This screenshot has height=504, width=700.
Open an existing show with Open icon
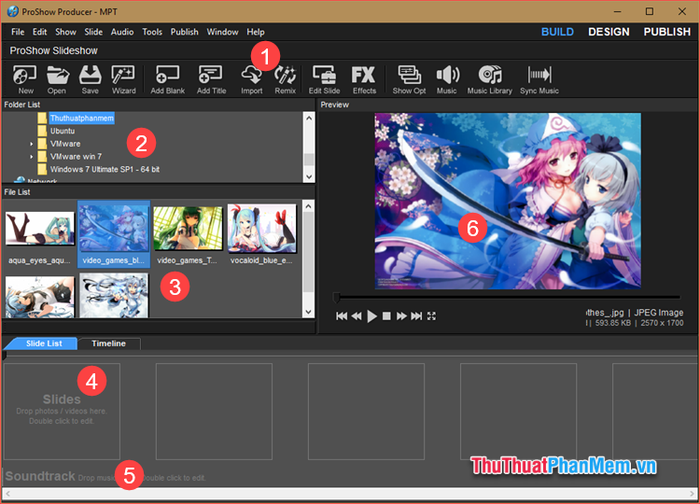point(57,79)
